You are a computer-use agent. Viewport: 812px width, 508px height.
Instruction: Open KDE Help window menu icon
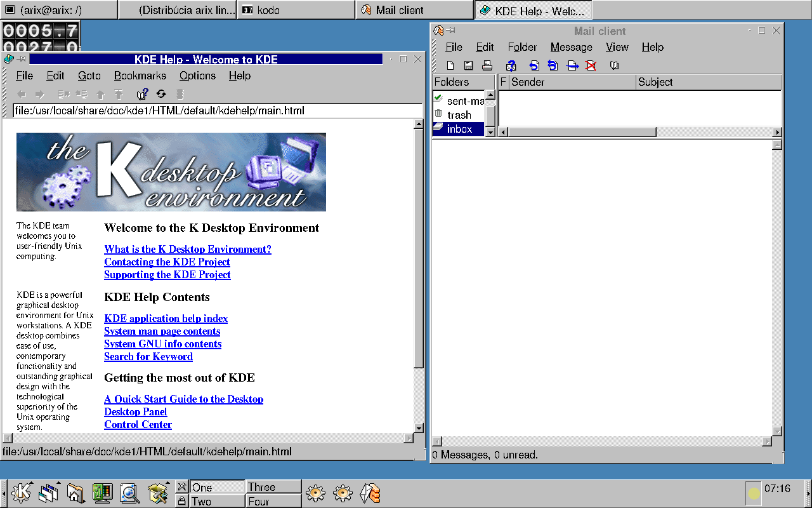(8, 59)
